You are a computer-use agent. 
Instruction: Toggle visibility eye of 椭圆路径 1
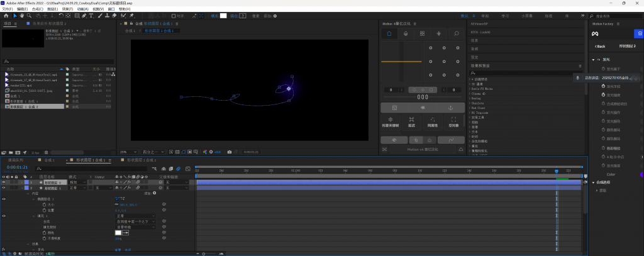coord(4,198)
